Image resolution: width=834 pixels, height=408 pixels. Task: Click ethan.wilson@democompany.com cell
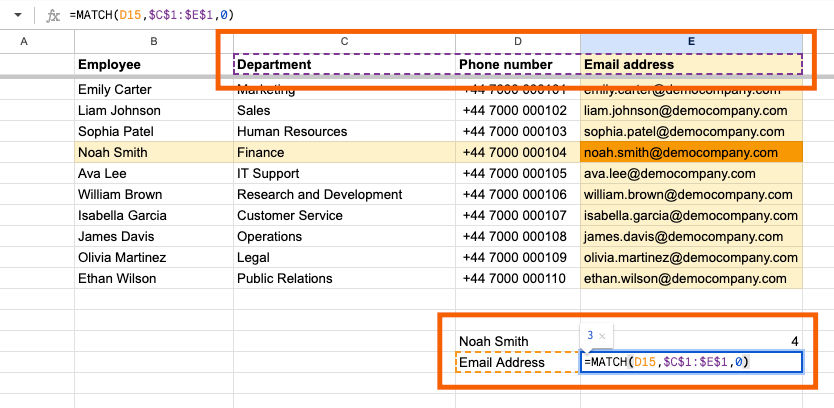pos(691,278)
